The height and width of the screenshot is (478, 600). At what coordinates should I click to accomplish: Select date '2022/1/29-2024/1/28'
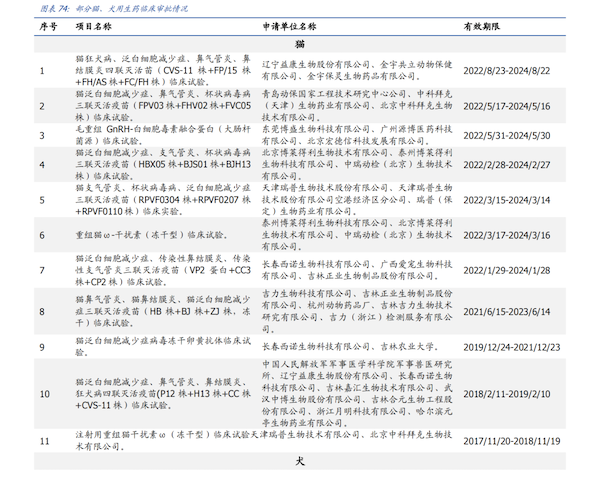click(x=507, y=271)
